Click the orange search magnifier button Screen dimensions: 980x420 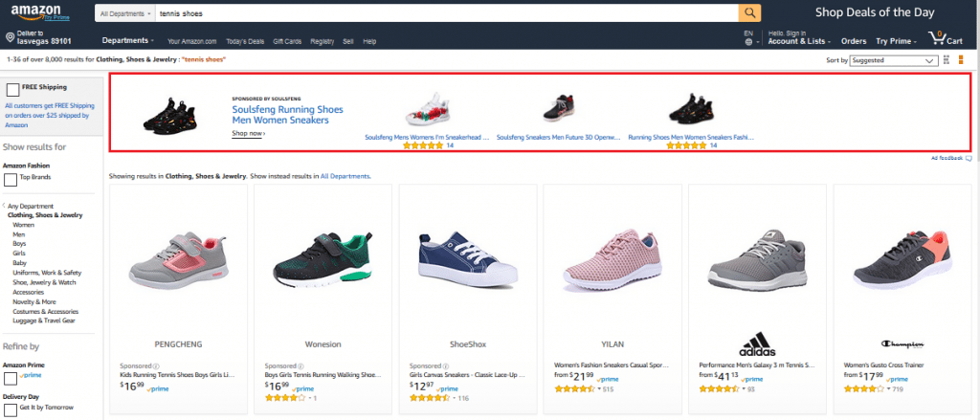point(749,13)
